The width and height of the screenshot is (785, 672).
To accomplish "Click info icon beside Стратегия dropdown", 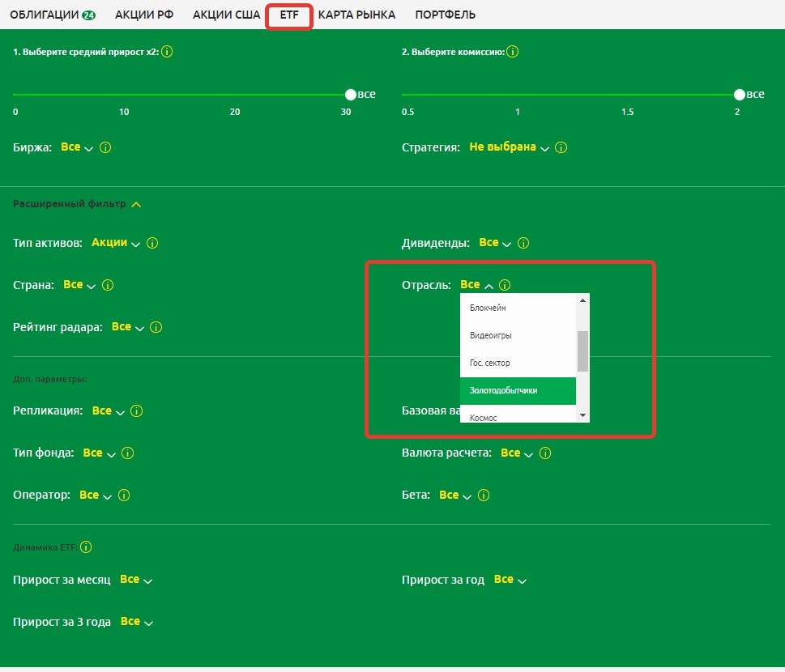I will [x=561, y=148].
